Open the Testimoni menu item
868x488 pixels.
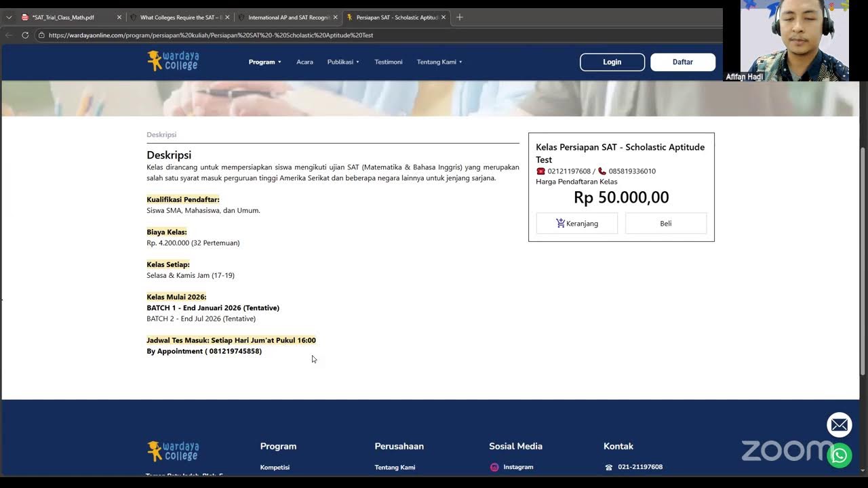[x=389, y=62]
